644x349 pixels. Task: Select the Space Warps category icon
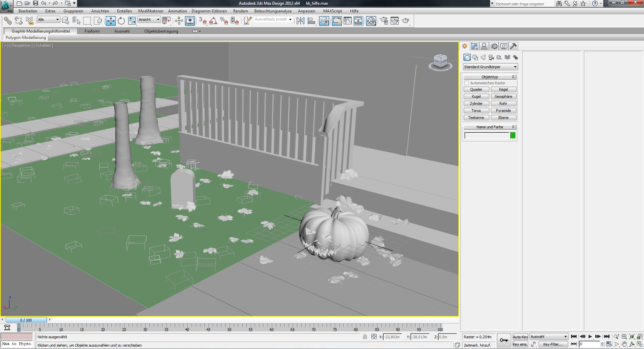[507, 57]
